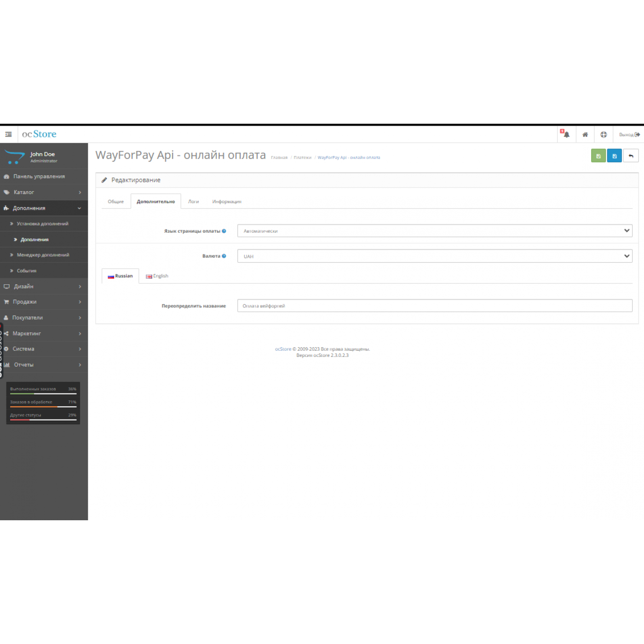Click the green save button
The width and height of the screenshot is (644, 644).
tap(598, 156)
